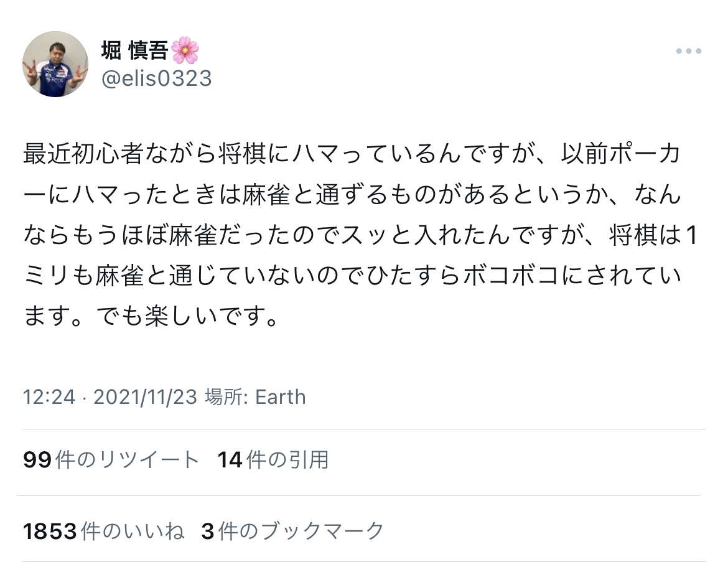728x562 pixels.
Task: Click the display name 堀 慎吾
Action: pyautogui.click(x=134, y=51)
